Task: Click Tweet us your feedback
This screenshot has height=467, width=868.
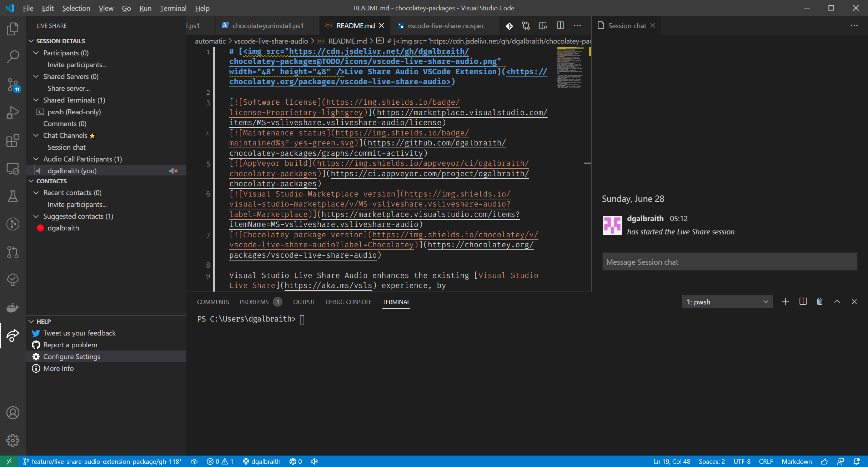Action: pos(79,333)
